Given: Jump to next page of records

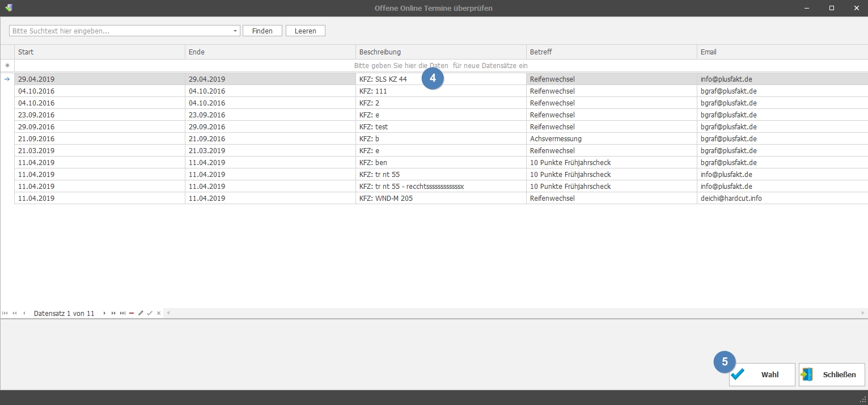Looking at the screenshot, I should (113, 313).
